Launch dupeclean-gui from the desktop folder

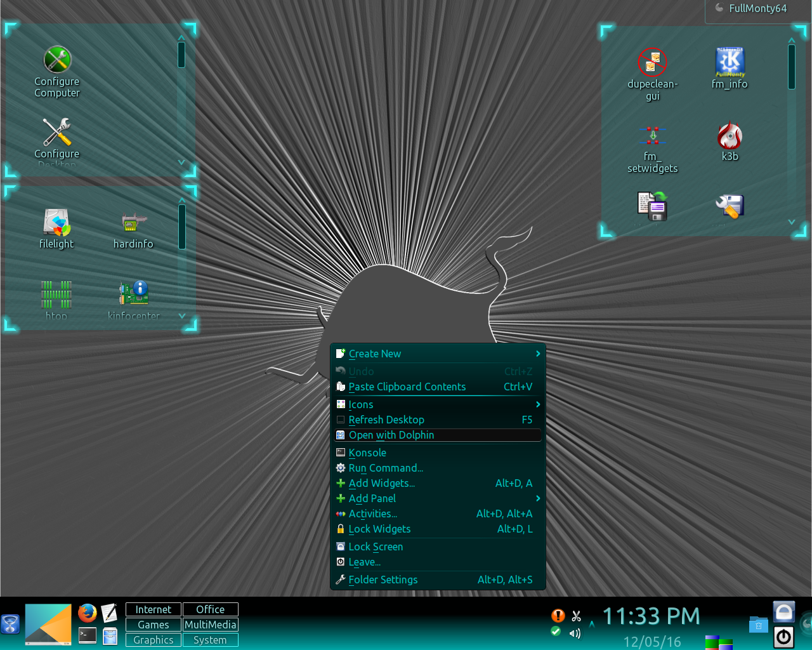coord(653,74)
